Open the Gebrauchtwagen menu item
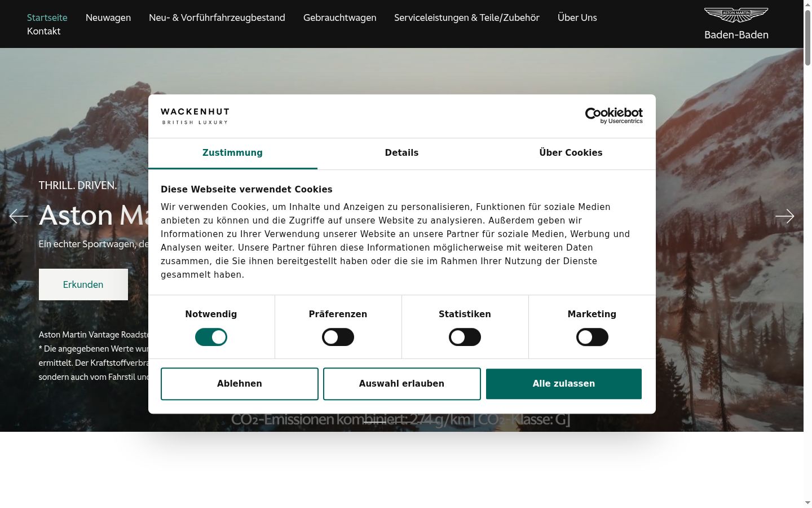This screenshot has height=508, width=812. pyautogui.click(x=340, y=17)
